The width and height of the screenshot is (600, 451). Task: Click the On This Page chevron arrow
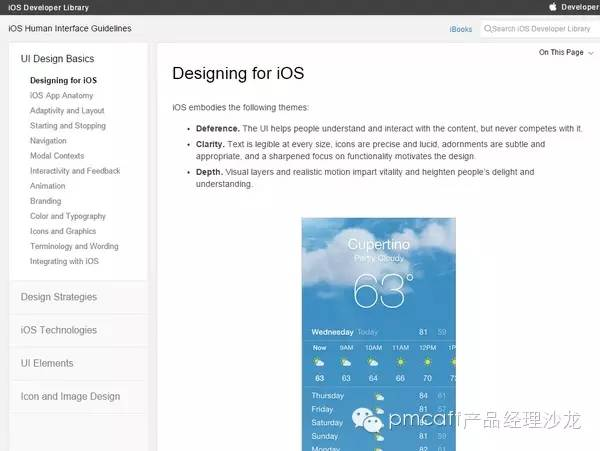coord(591,53)
